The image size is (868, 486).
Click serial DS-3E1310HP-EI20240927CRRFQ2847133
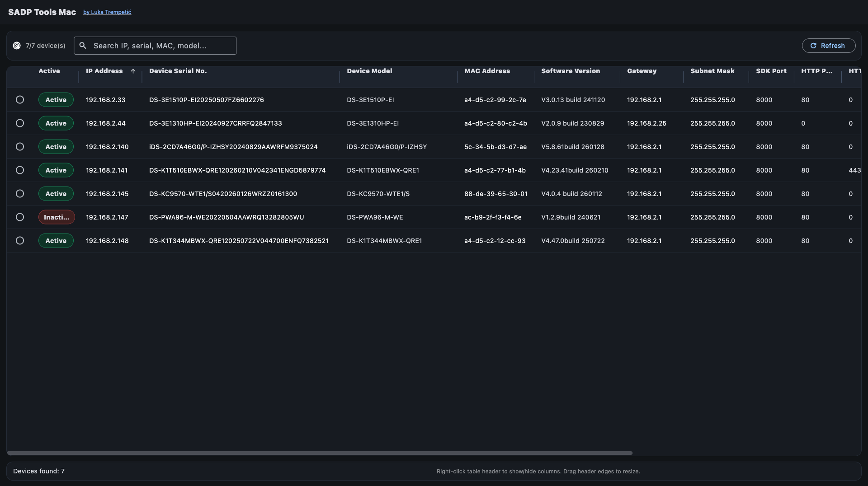tap(216, 123)
